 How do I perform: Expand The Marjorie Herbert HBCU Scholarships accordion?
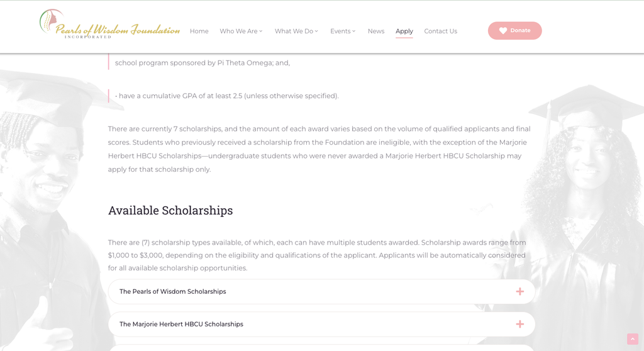[321, 325]
